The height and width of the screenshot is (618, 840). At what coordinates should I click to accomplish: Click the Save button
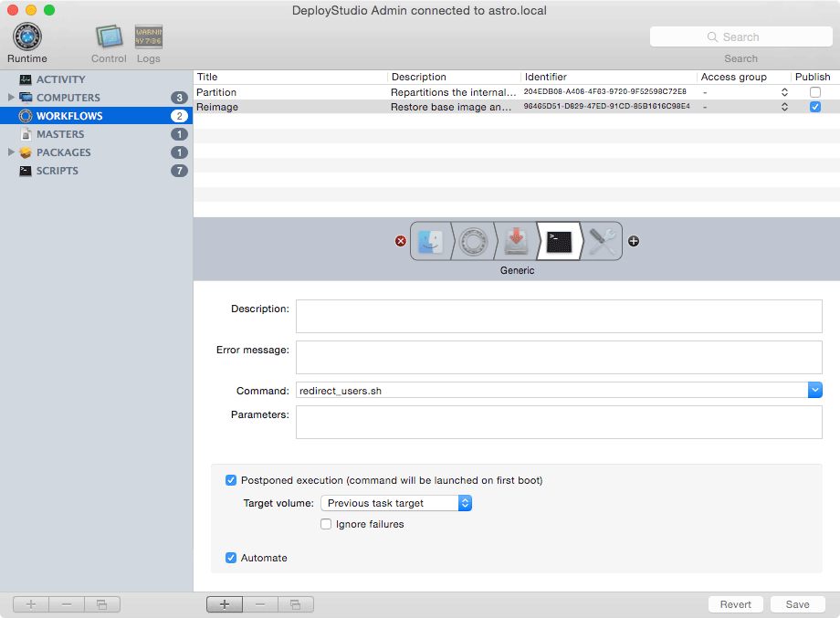point(797,604)
